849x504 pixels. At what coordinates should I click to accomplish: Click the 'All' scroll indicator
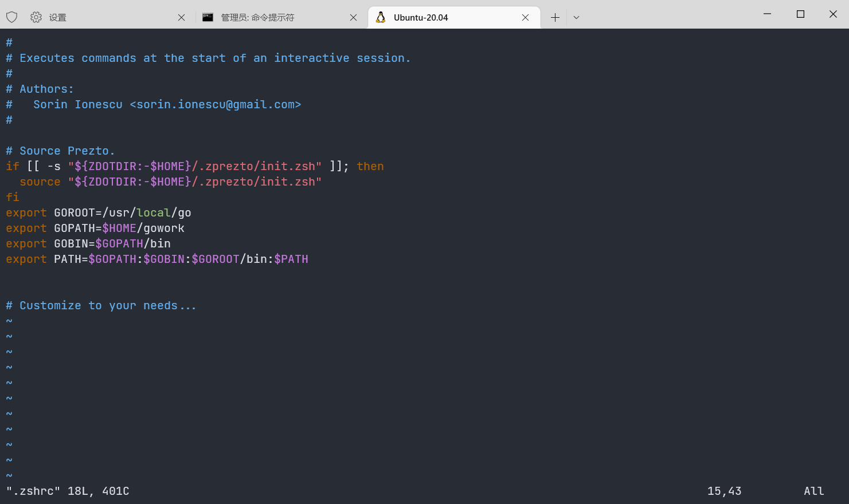(813, 491)
